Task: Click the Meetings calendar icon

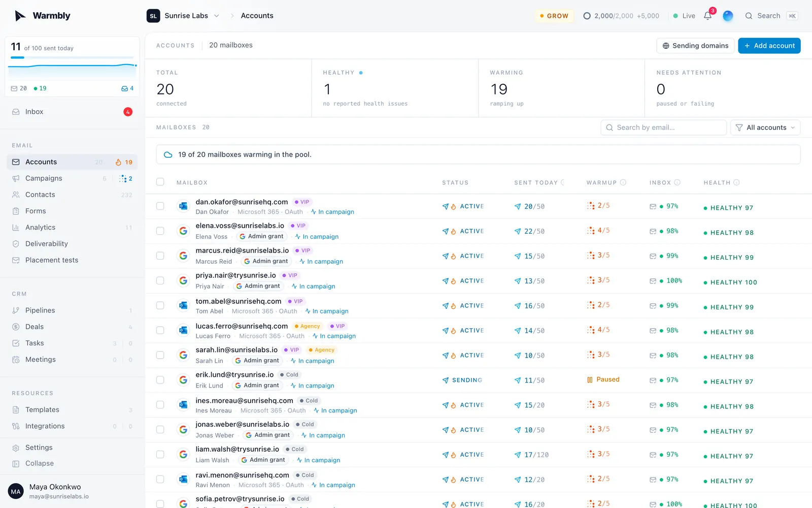Action: tap(16, 360)
